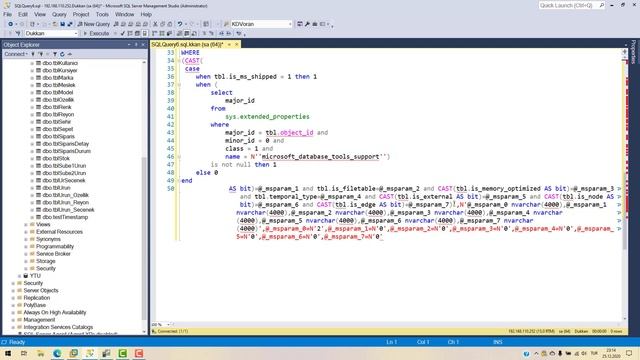Select dbo.tblStok table in tree
The width and height of the screenshot is (640, 360).
[x=56, y=158]
